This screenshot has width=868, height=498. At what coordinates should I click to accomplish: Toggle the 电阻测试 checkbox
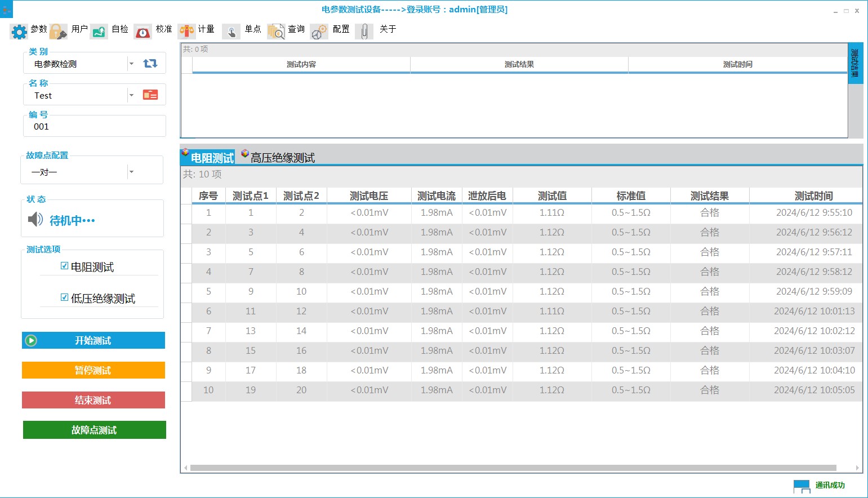coord(64,266)
